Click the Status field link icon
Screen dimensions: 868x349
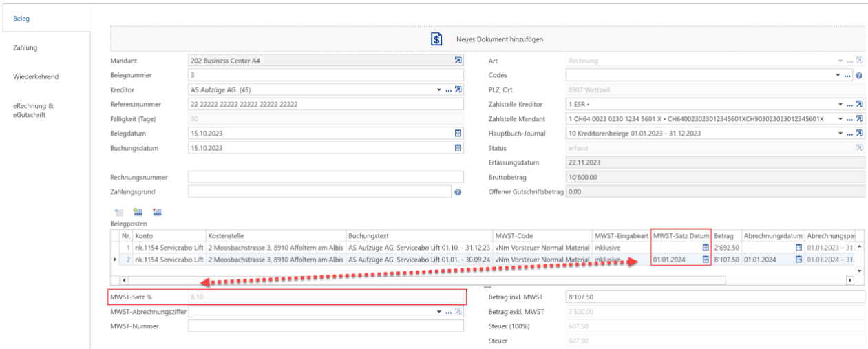click(x=859, y=147)
